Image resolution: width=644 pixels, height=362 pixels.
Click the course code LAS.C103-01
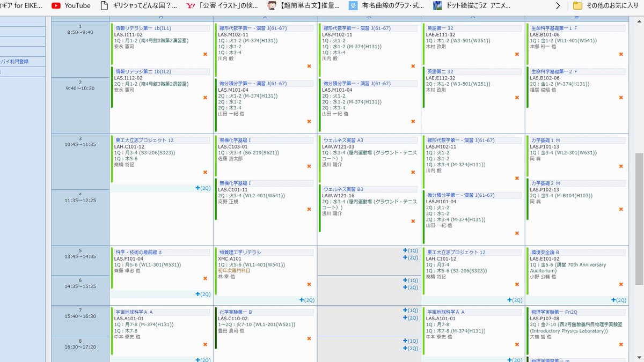[x=233, y=146]
